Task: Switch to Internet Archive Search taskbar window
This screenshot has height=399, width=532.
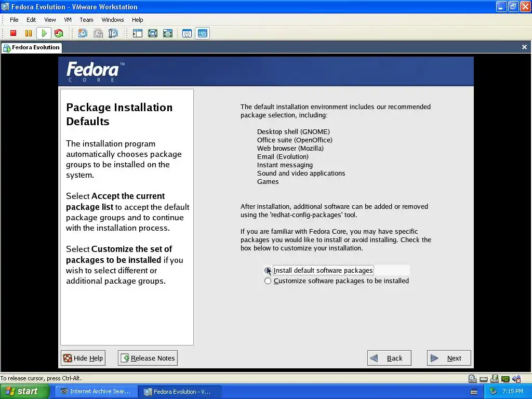Action: tap(96, 392)
